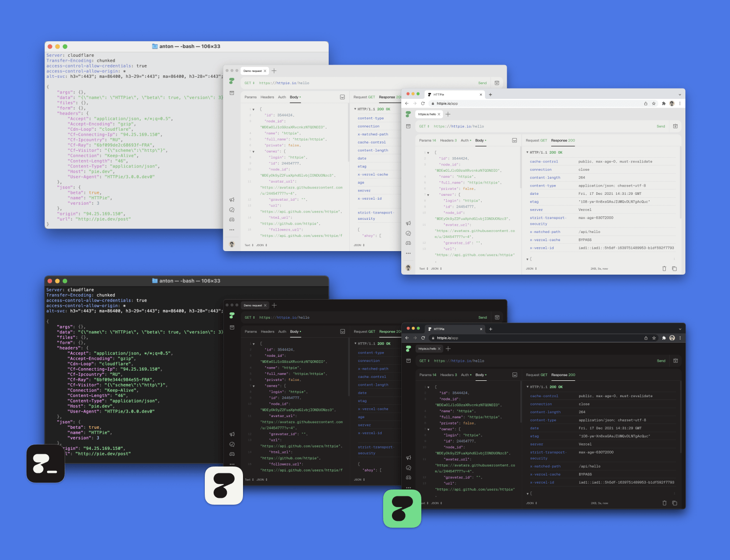Collapse the HTTP/1.1 200 OK section in light browser
This screenshot has height=560, width=730.
(x=528, y=152)
